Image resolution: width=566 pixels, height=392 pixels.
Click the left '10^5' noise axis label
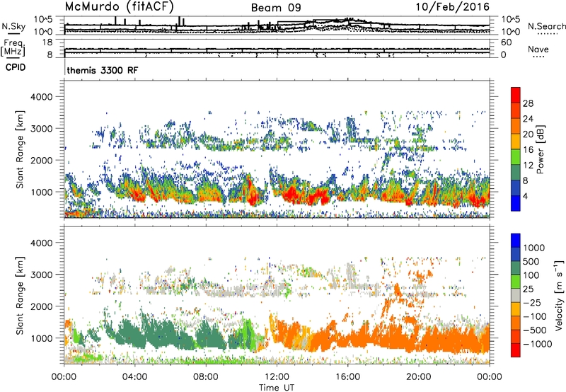click(43, 19)
